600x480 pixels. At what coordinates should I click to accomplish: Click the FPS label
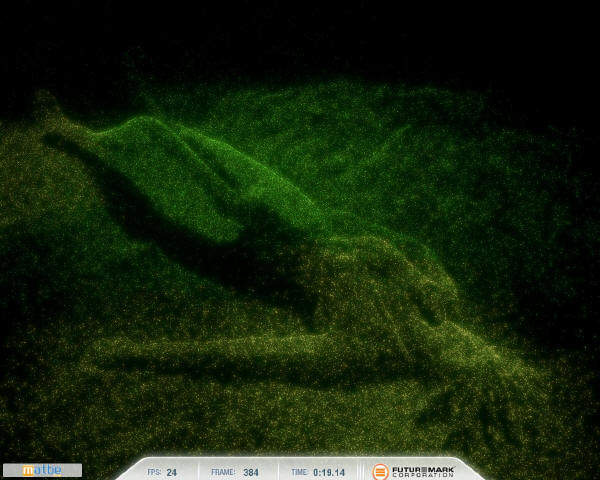154,472
